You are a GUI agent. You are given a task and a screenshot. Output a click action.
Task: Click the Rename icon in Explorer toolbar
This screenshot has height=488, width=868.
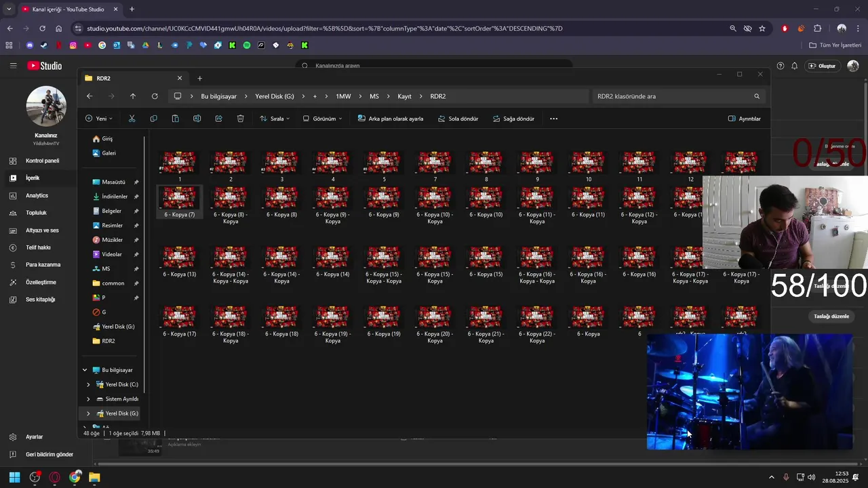click(x=197, y=119)
